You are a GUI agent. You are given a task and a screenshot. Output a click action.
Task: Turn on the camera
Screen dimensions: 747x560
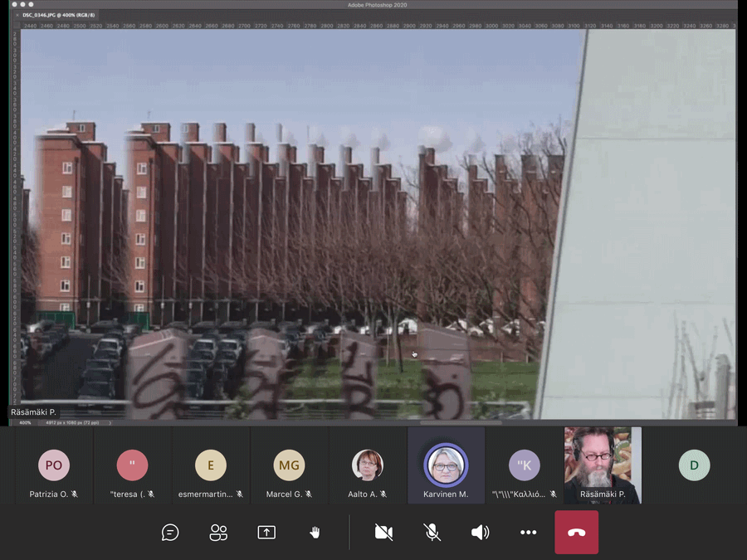pyautogui.click(x=383, y=533)
